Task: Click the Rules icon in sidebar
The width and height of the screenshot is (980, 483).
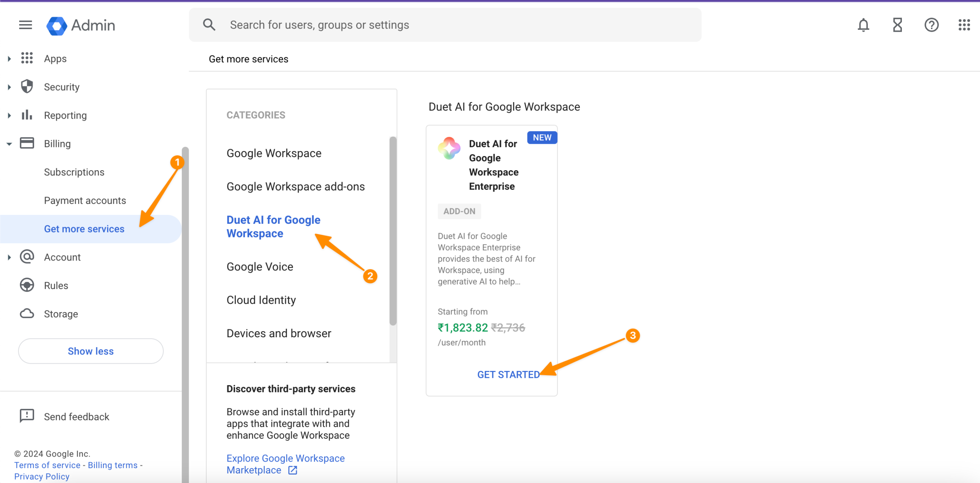Action: coord(27,285)
